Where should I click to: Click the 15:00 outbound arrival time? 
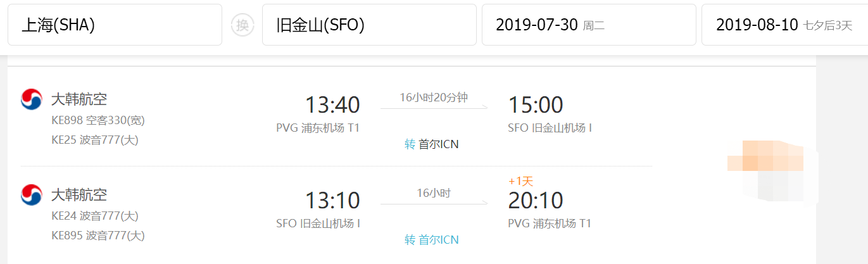[x=535, y=105]
